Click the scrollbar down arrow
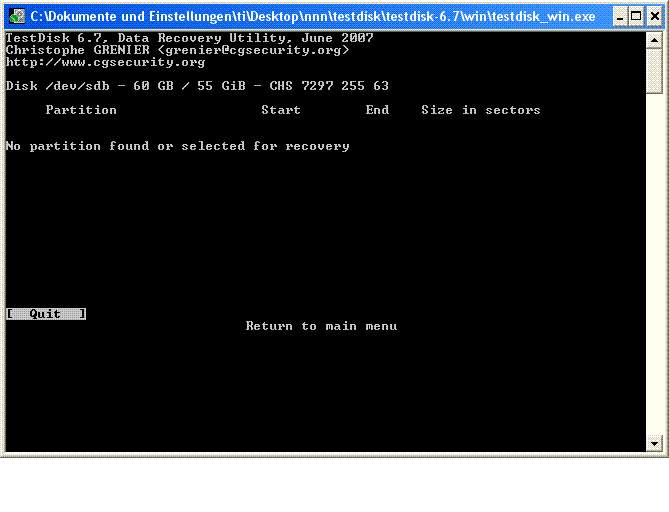Viewport: 669px width, 512px height. (x=654, y=444)
